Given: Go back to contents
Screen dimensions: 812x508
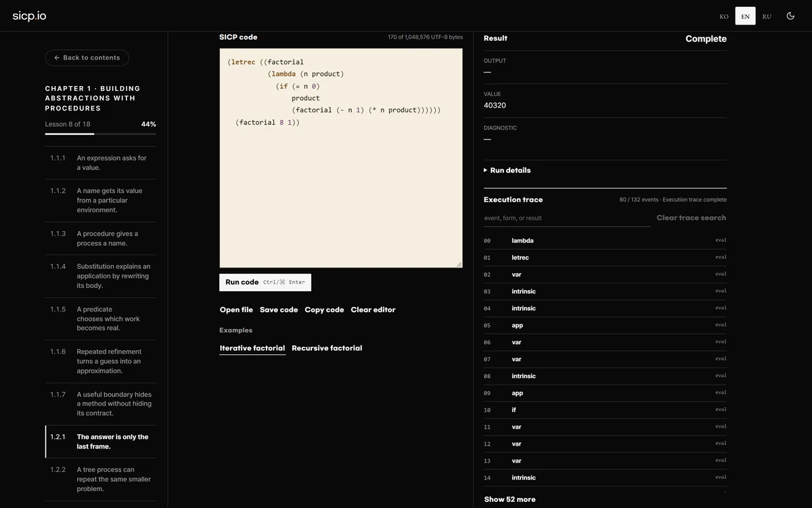Looking at the screenshot, I should [87, 58].
